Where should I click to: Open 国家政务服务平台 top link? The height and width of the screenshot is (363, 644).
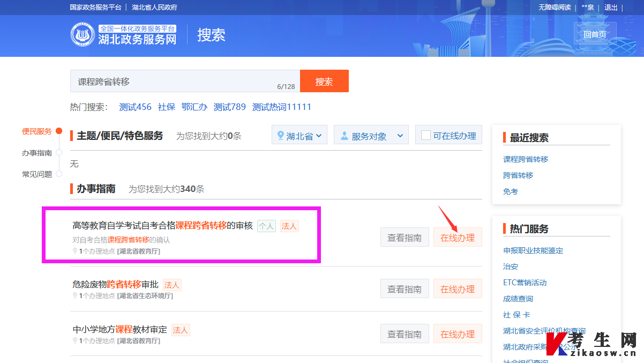pos(96,8)
